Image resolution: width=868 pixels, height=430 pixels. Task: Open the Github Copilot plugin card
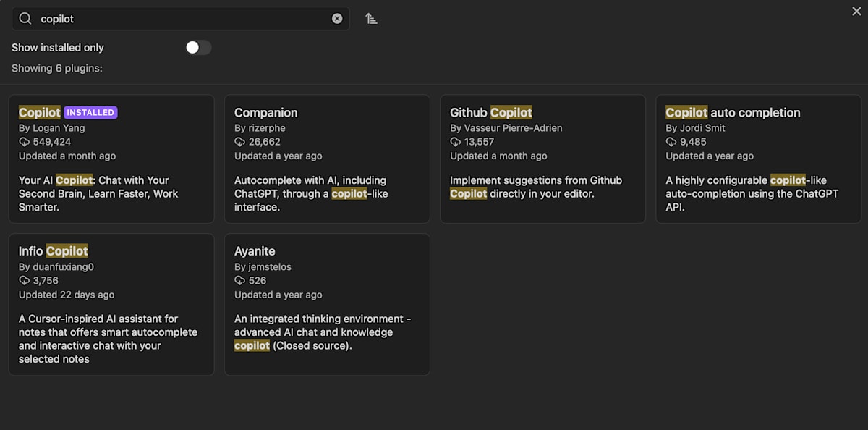542,159
